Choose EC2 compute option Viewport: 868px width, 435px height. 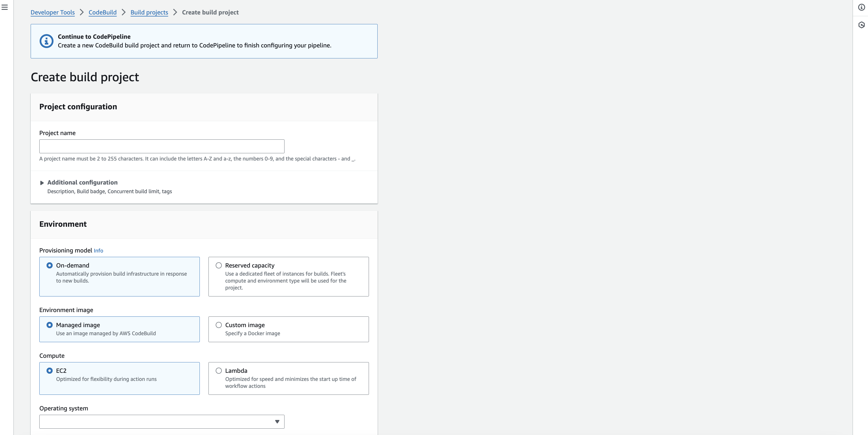(x=49, y=371)
